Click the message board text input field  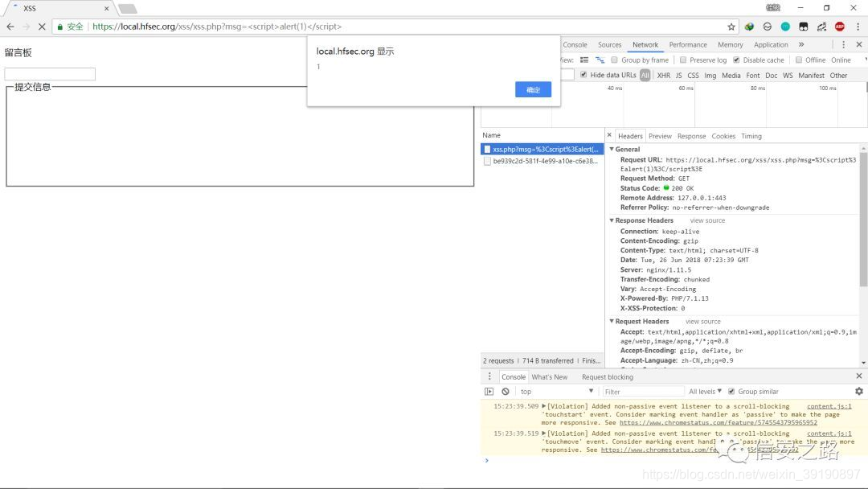coord(50,74)
